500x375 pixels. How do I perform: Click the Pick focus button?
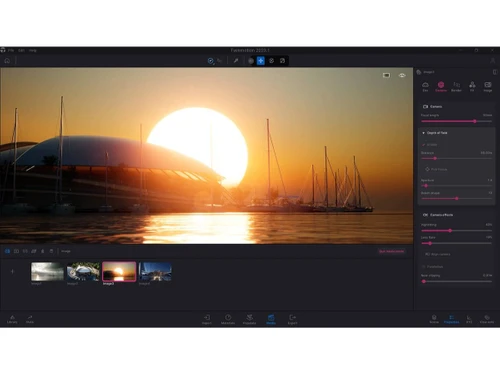436,169
